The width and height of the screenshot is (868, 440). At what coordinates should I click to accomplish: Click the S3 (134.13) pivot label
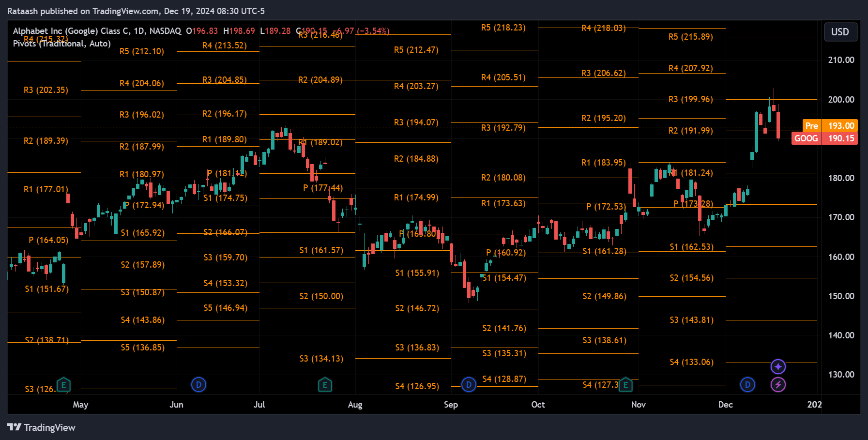(321, 359)
